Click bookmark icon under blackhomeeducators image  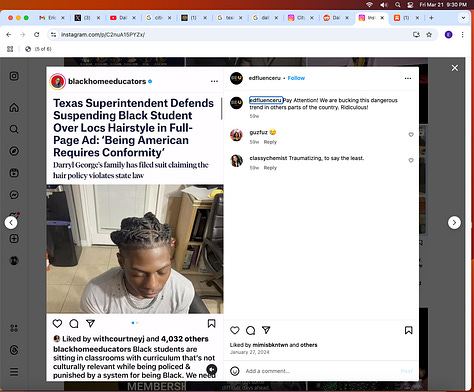pos(211,323)
